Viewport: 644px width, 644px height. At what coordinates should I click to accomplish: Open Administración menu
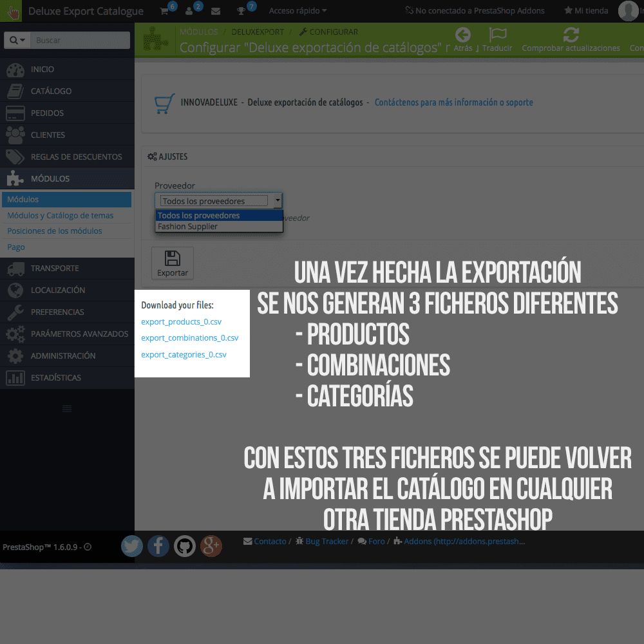pyautogui.click(x=68, y=355)
